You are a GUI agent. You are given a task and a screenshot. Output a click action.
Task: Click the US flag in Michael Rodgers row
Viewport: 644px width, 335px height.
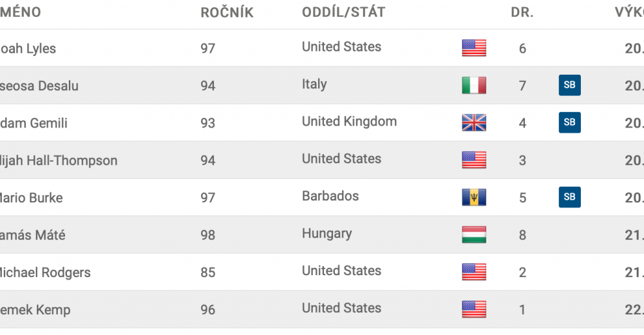click(x=474, y=272)
